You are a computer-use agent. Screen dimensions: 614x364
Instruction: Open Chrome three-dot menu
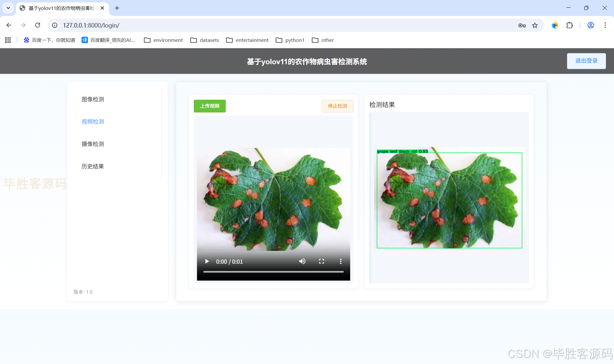click(605, 25)
